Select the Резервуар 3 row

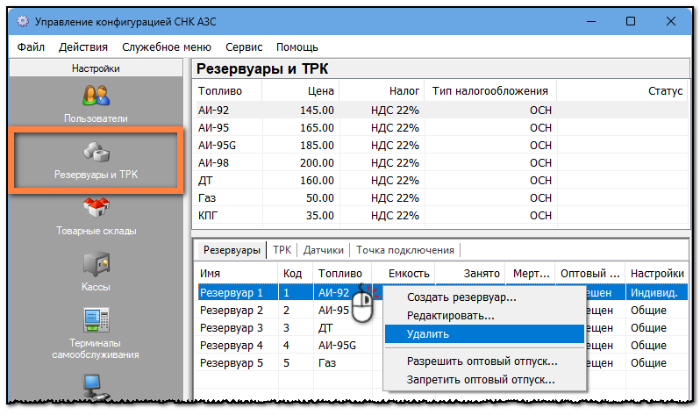(x=442, y=328)
